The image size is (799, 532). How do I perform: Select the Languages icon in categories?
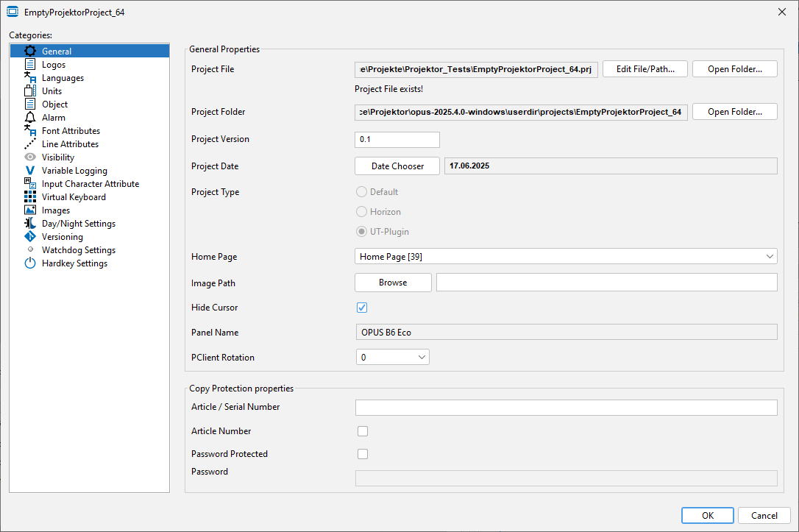[x=30, y=78]
